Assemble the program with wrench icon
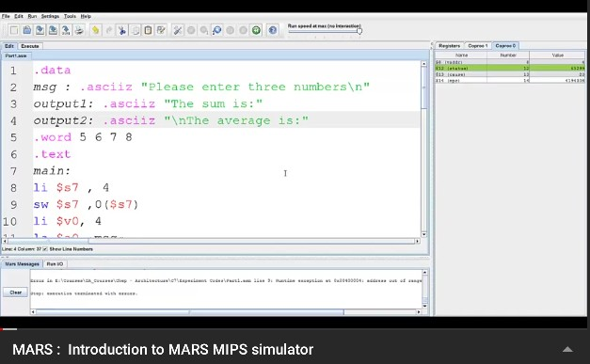Viewport: 590px width, 364px height. click(x=178, y=30)
